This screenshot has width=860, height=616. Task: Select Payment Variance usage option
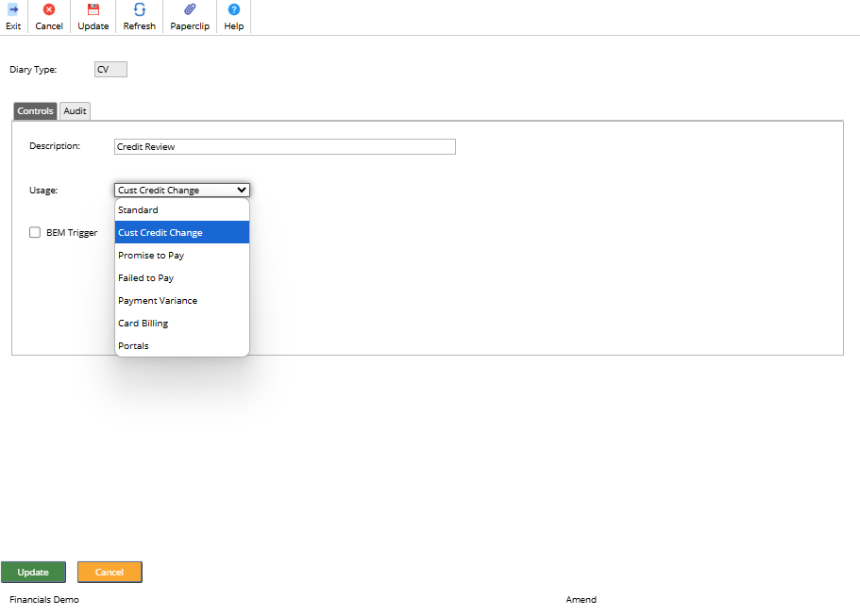182,300
